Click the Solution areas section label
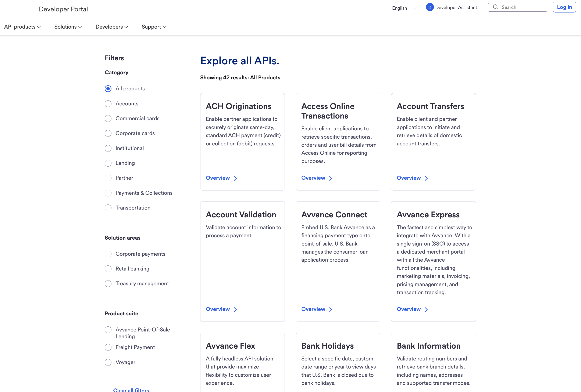This screenshot has height=392, width=581. (x=122, y=238)
